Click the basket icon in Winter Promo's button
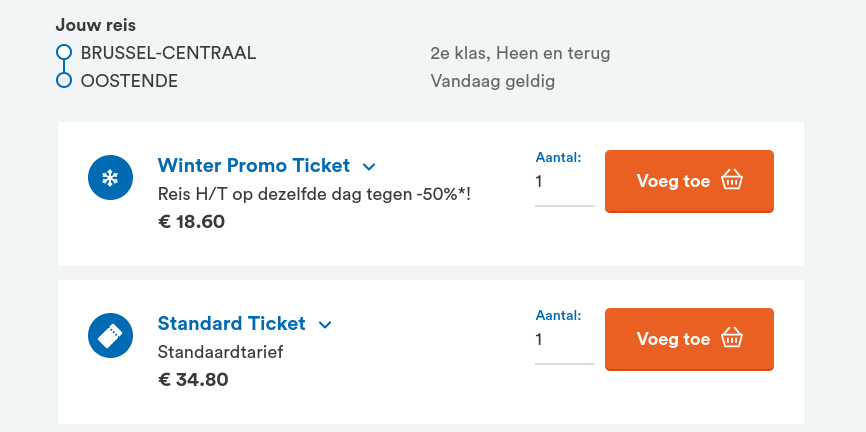The image size is (866, 432). coord(732,181)
